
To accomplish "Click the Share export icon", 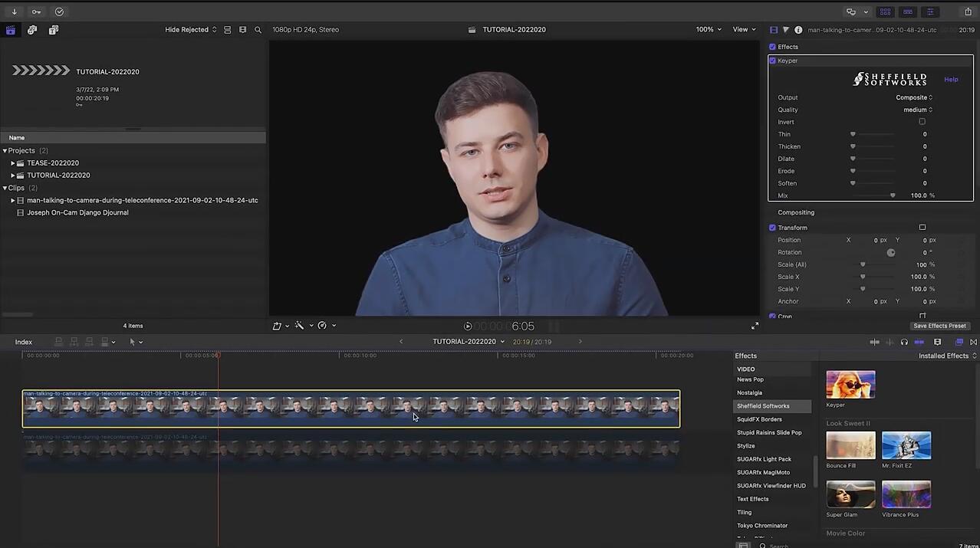I will 968,11.
